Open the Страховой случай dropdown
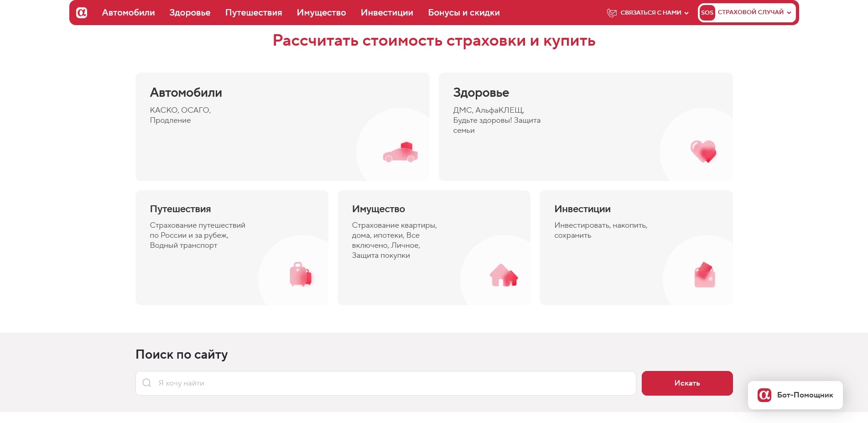The image size is (868, 423). tap(753, 12)
